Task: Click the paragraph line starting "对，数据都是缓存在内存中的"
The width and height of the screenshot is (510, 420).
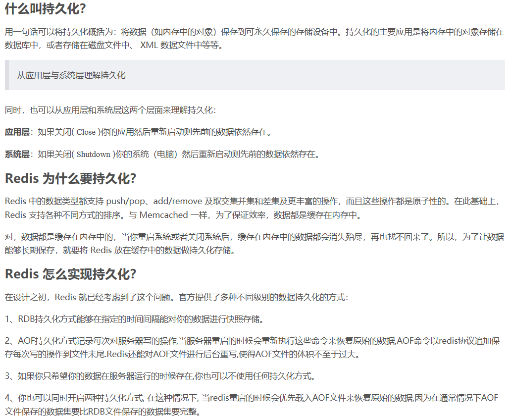Action: [255, 237]
